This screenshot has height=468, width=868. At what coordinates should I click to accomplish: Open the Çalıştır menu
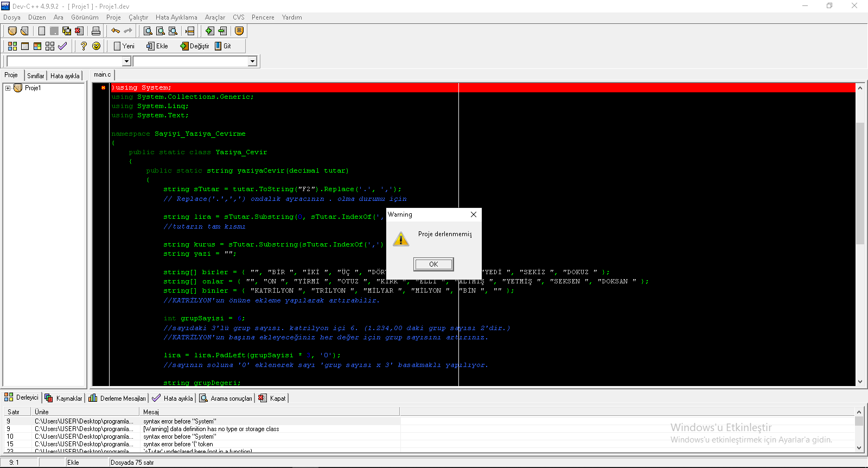[x=138, y=17]
